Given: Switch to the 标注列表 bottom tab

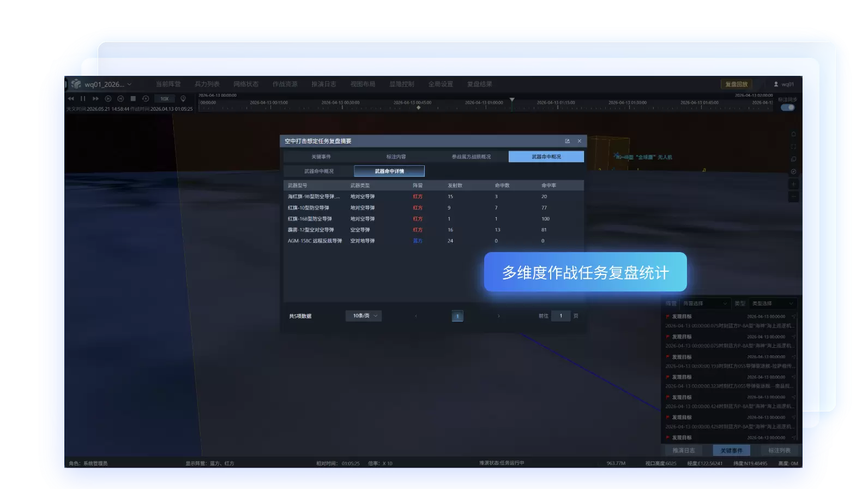Looking at the screenshot, I should pos(780,450).
